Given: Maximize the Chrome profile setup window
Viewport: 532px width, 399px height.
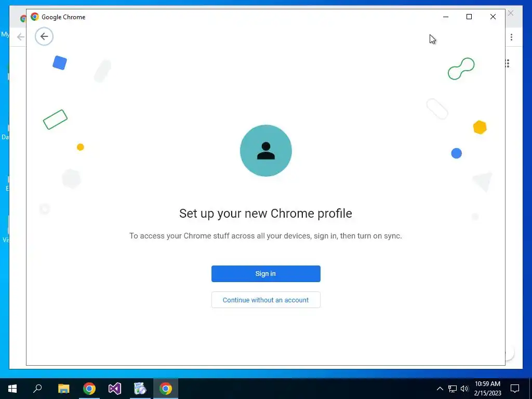Looking at the screenshot, I should [469, 17].
